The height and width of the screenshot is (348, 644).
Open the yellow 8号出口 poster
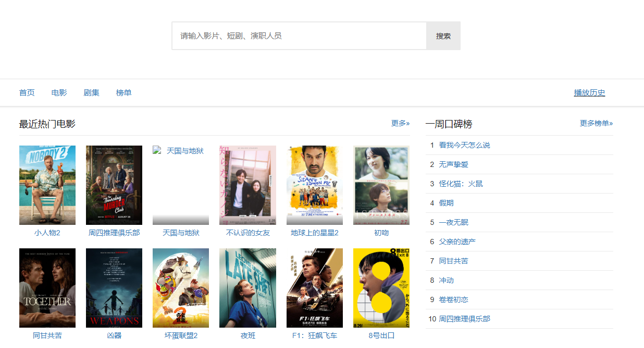(x=381, y=288)
